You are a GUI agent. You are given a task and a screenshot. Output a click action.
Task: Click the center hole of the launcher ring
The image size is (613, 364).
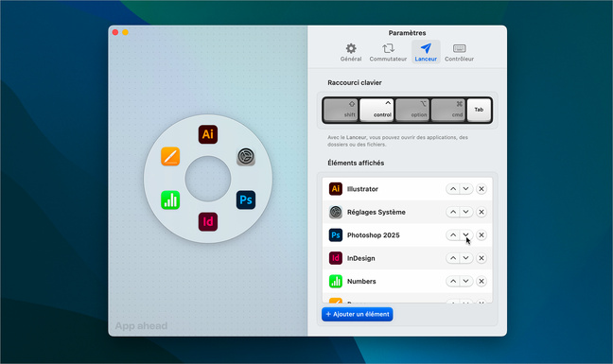[207, 179]
